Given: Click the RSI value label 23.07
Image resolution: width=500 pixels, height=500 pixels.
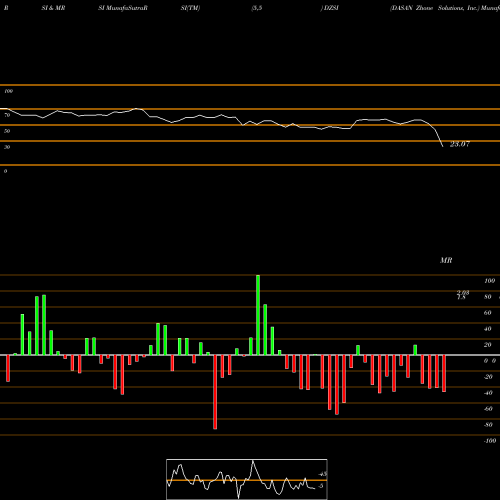Looking at the screenshot, I should click(460, 144).
